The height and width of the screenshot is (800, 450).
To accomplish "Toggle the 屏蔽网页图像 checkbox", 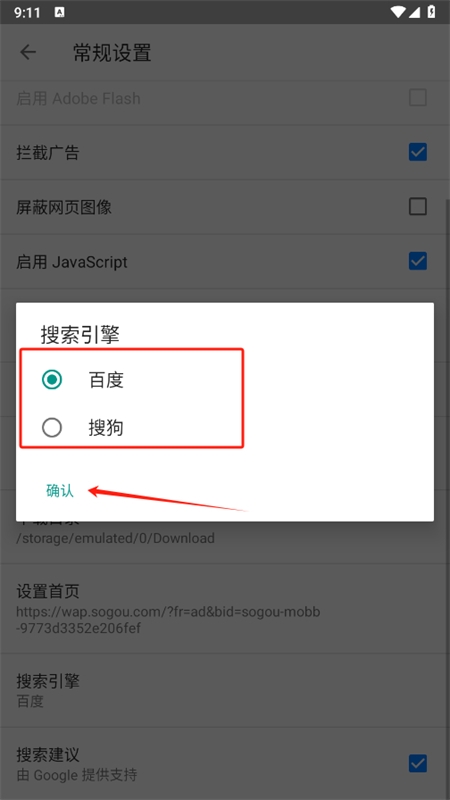I will point(418,207).
